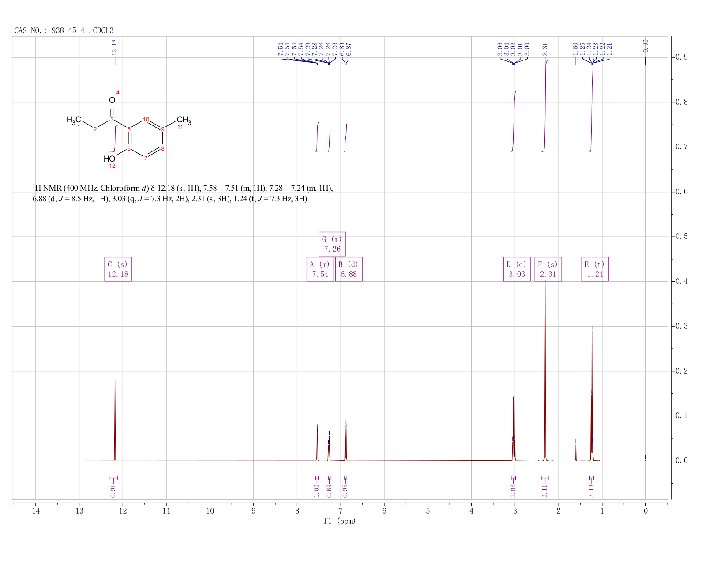Click the x-axis tick label 4
The width and height of the screenshot is (728, 563).
coord(472,511)
